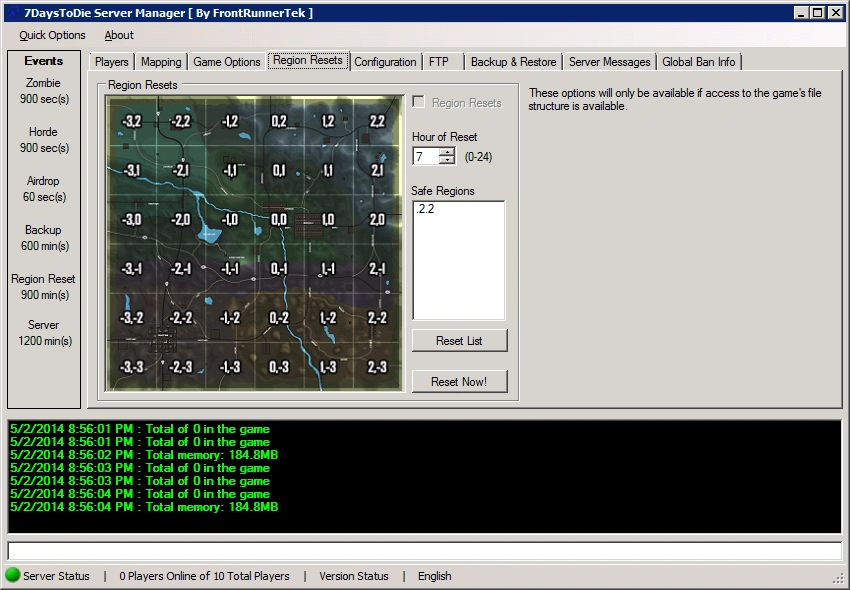This screenshot has width=850, height=590.
Task: Select map region 1,2
Action: [x=328, y=121]
